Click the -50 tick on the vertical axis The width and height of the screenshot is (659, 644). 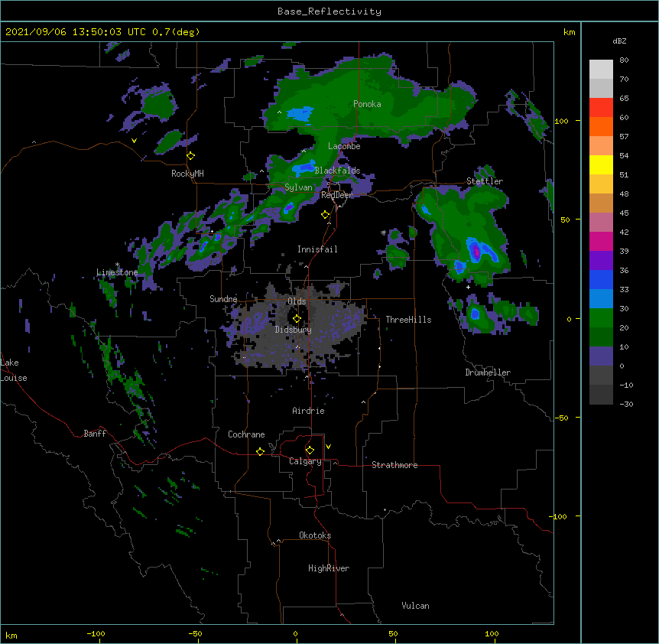(561, 418)
